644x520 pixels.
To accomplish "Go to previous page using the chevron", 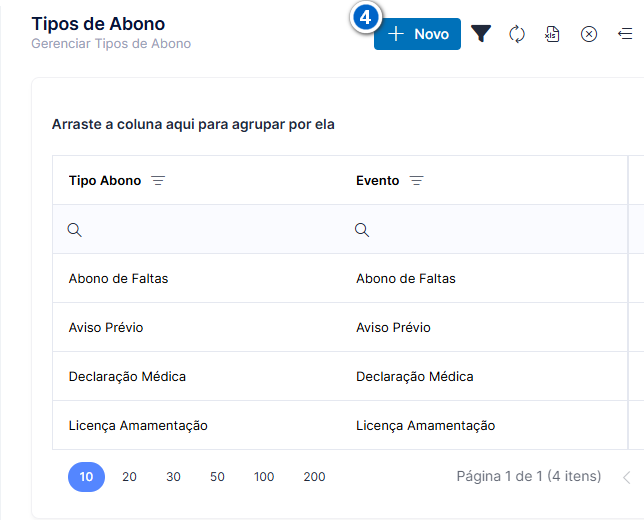I will (x=627, y=477).
